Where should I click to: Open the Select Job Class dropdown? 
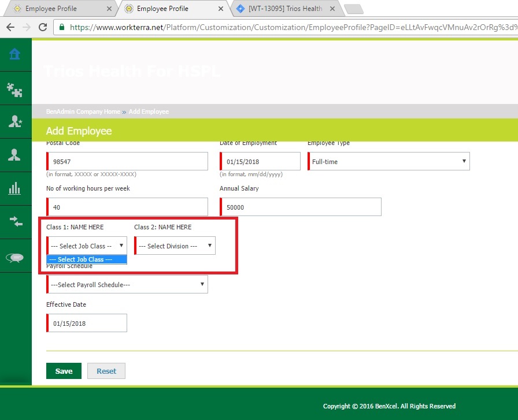(x=87, y=246)
